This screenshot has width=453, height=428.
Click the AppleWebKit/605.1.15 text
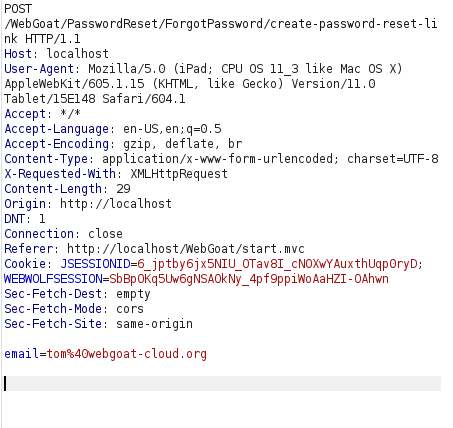[74, 84]
